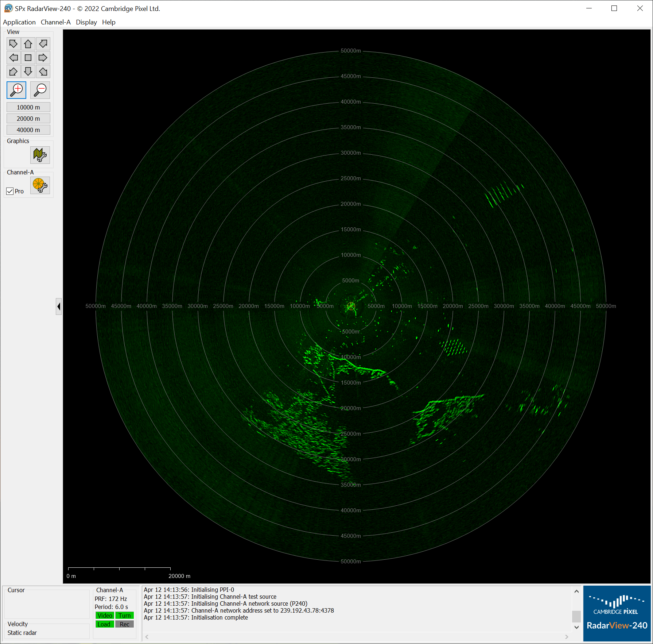Screen dimensions: 653x644
Task: Click the Turn status indicator
Action: pyautogui.click(x=124, y=615)
